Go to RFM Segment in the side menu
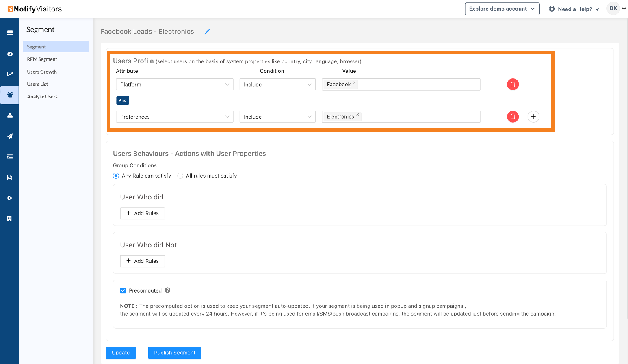Viewport: 628px width, 364px height. (42, 59)
